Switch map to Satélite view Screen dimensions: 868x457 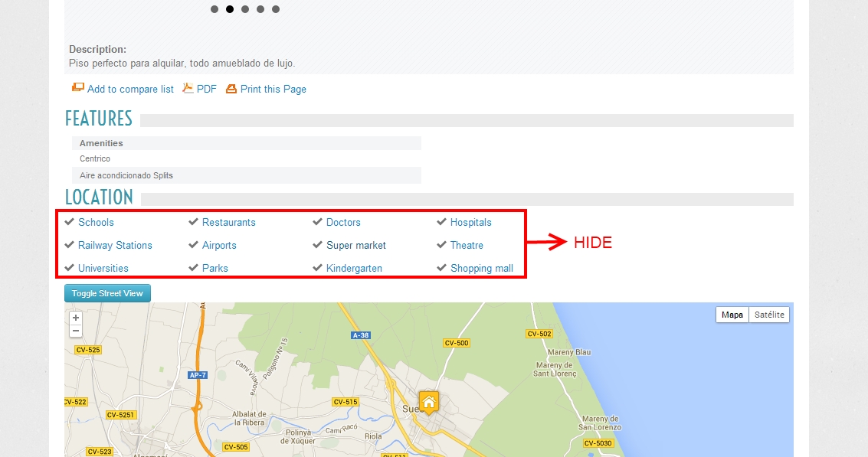click(769, 315)
